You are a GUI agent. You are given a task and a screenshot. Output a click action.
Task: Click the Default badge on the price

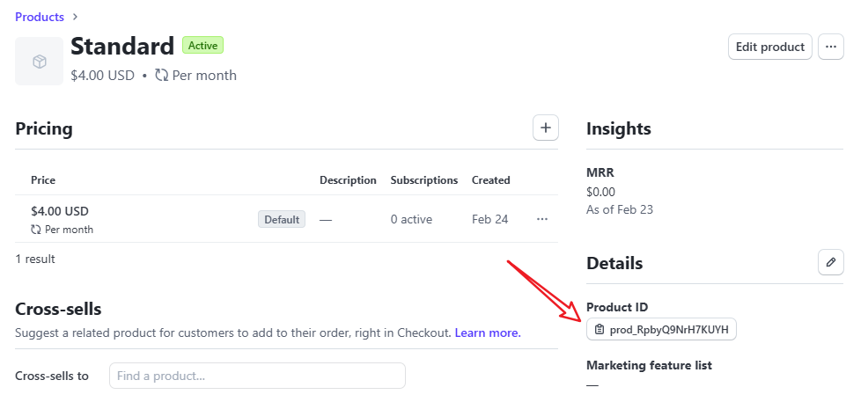click(281, 220)
